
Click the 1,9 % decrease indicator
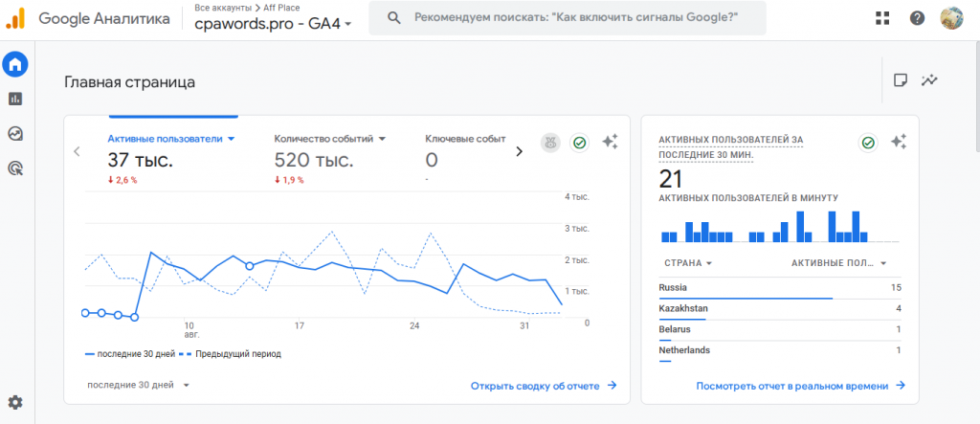[x=289, y=180]
